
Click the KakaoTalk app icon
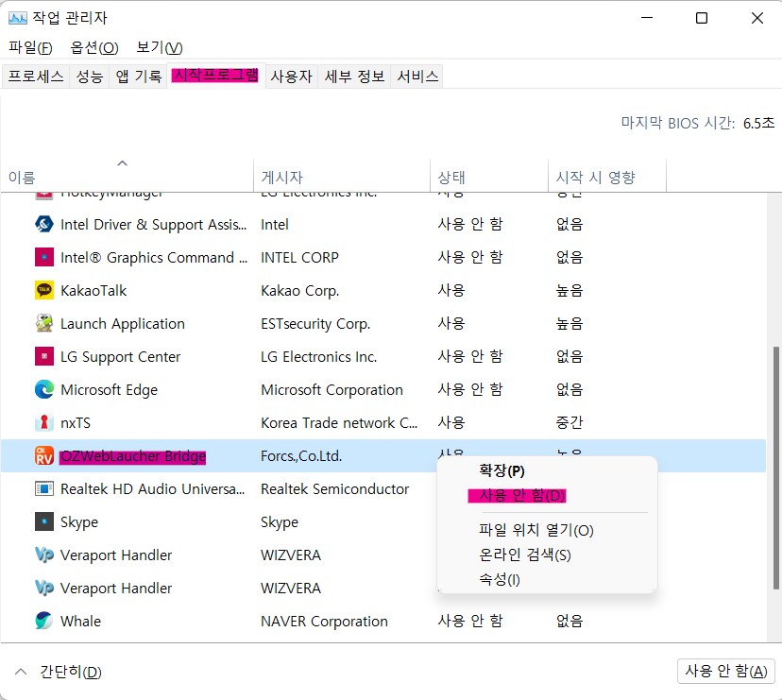(x=43, y=290)
